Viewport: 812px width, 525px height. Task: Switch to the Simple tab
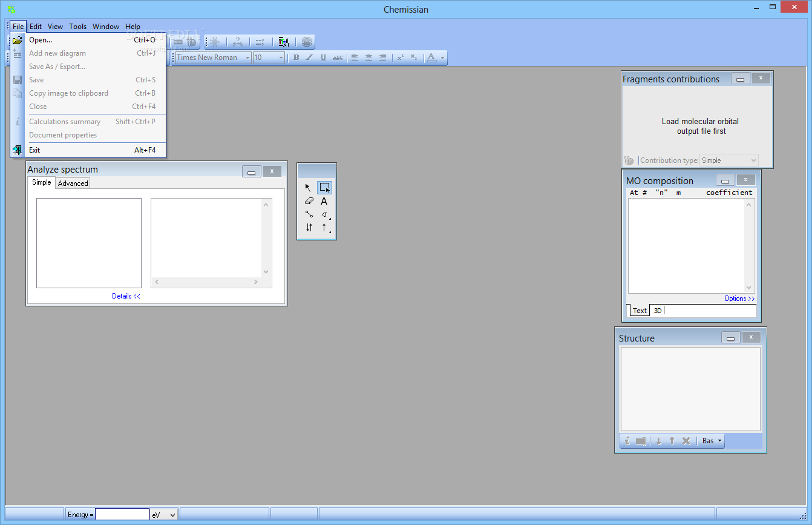tap(42, 182)
